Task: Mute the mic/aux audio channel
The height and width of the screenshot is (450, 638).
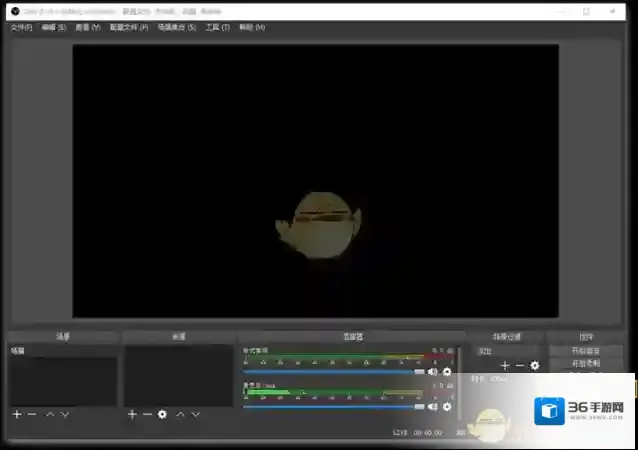Action: tap(433, 406)
